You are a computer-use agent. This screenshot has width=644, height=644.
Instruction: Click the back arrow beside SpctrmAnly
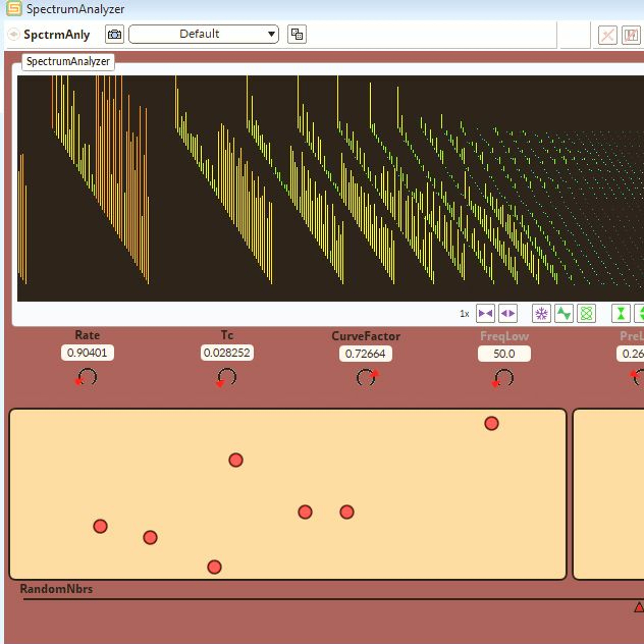[14, 34]
